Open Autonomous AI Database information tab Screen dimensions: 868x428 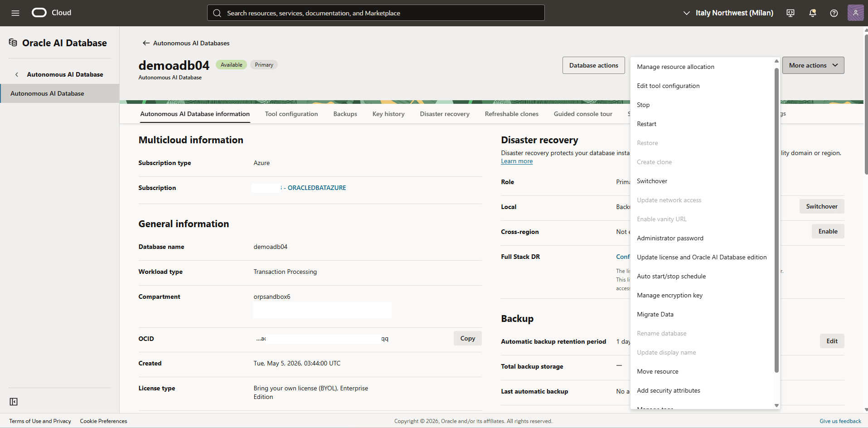(195, 114)
